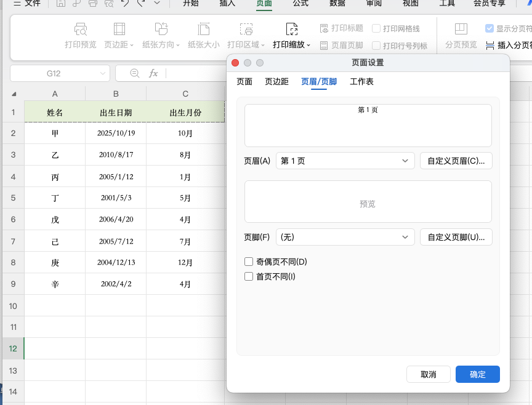The height and width of the screenshot is (405, 532).
Task: Click the 打印标题 print titles button
Action: [x=342, y=28]
